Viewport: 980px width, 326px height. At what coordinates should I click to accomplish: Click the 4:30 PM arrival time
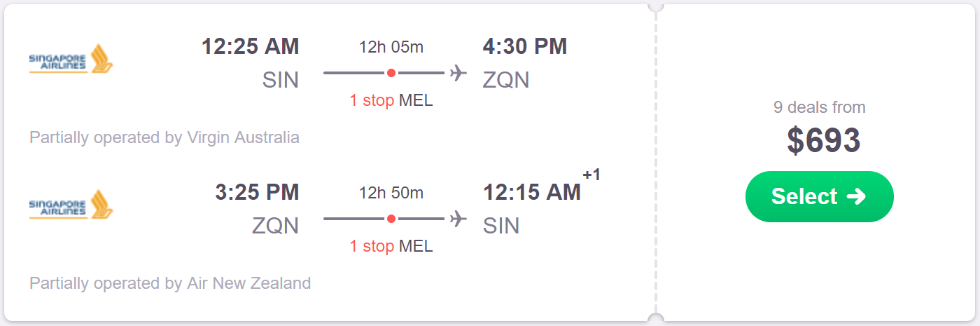[x=525, y=46]
